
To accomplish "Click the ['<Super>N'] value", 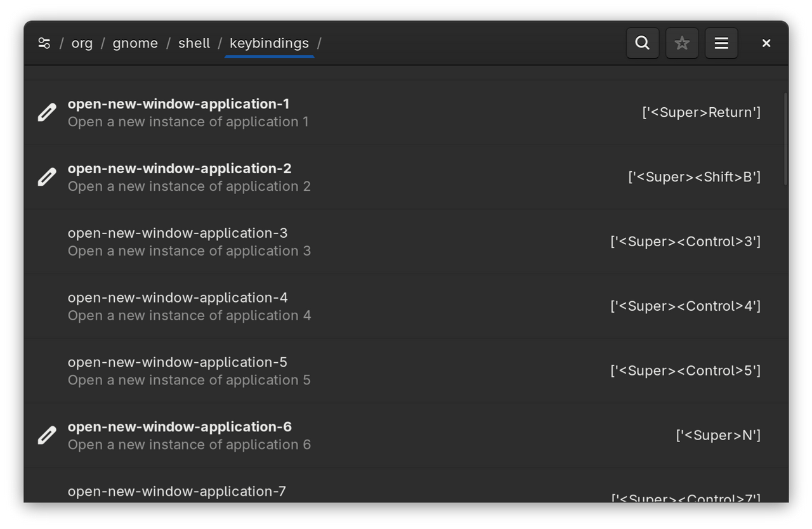I will pyautogui.click(x=718, y=436).
